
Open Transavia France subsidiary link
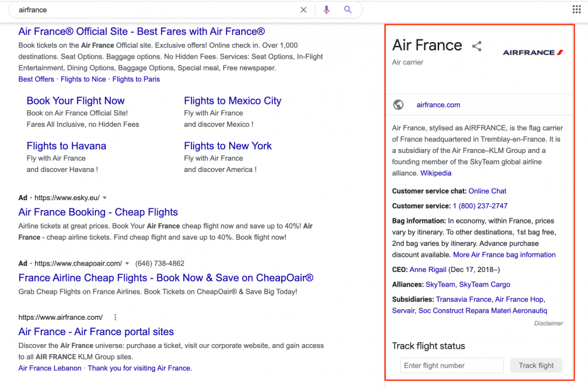click(463, 299)
